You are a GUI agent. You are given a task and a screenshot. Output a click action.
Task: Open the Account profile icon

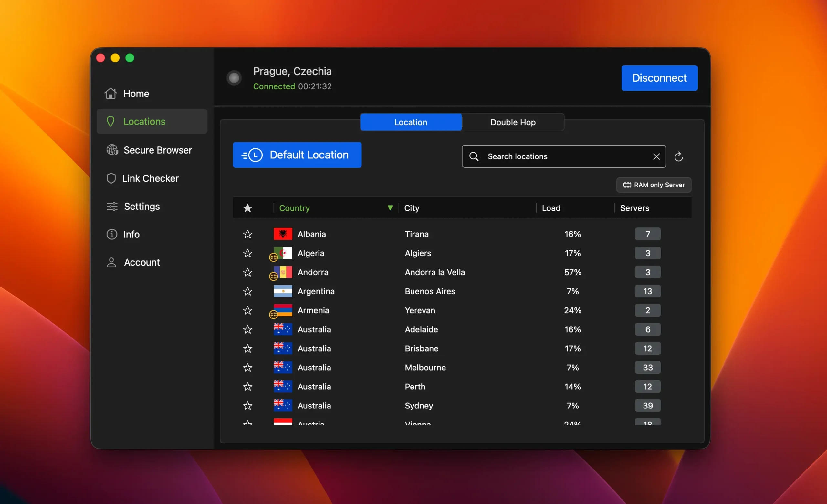[111, 262]
